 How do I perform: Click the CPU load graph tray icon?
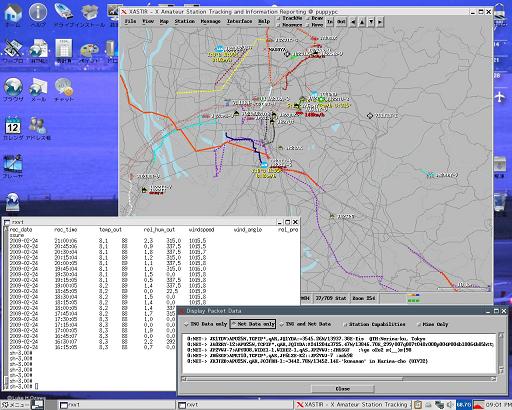click(479, 405)
